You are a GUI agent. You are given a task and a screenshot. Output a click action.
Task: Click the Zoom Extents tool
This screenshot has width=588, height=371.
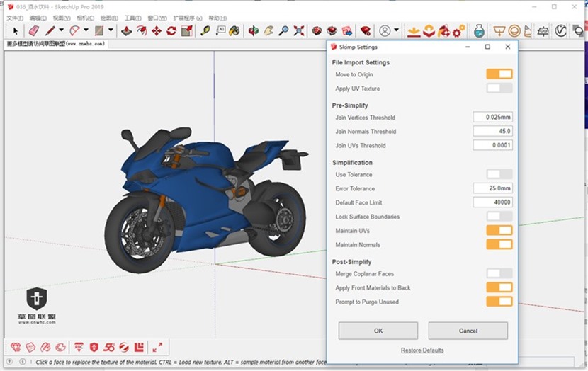tap(299, 30)
